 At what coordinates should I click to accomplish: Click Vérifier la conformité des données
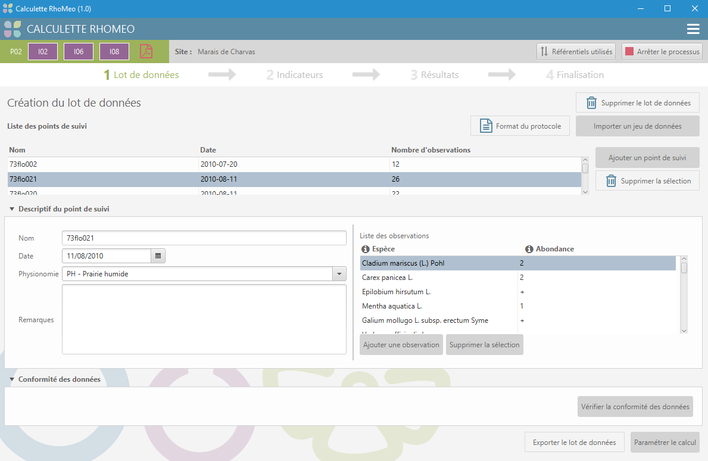coord(635,407)
